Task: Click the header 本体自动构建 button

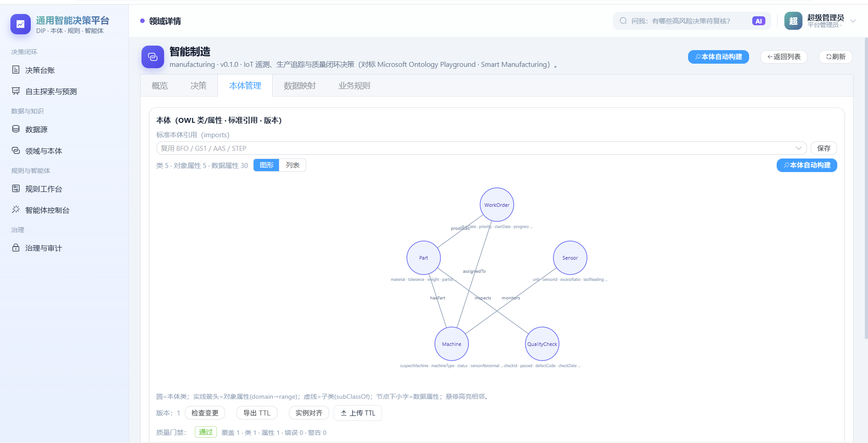Action: tap(718, 57)
